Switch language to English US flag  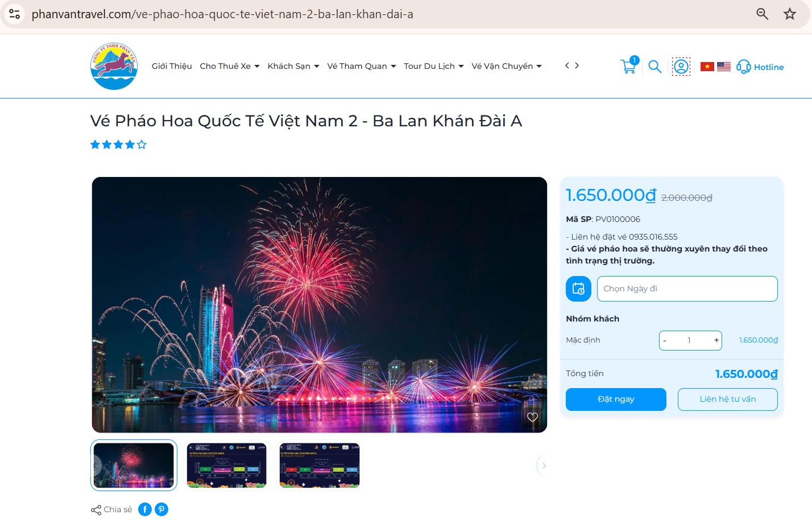pyautogui.click(x=724, y=67)
